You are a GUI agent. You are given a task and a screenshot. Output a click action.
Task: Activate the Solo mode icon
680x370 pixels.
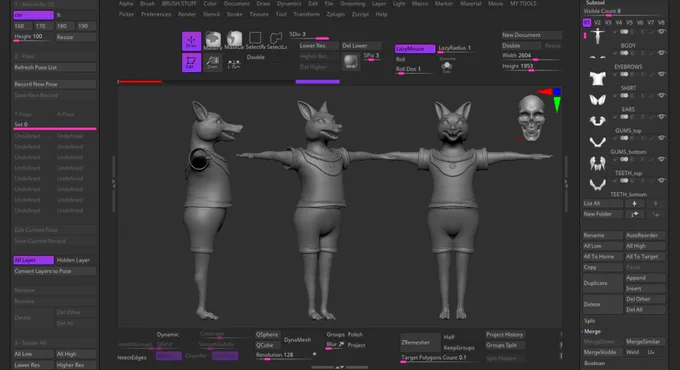coord(447,67)
